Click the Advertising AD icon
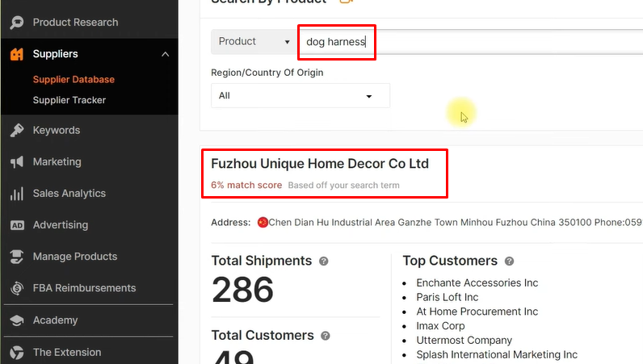Screen dimensions: 643x364 [x=17, y=225]
